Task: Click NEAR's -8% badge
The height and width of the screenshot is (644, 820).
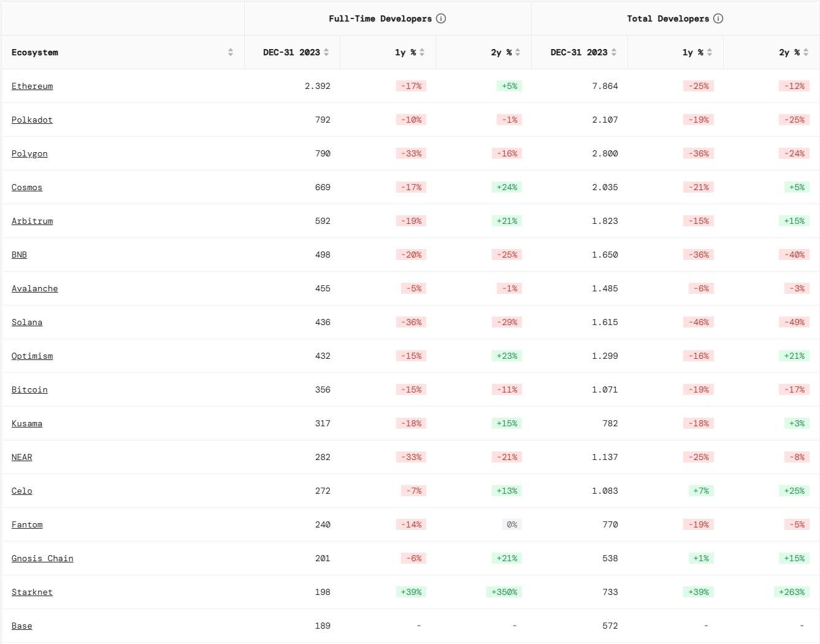Action: 797,457
